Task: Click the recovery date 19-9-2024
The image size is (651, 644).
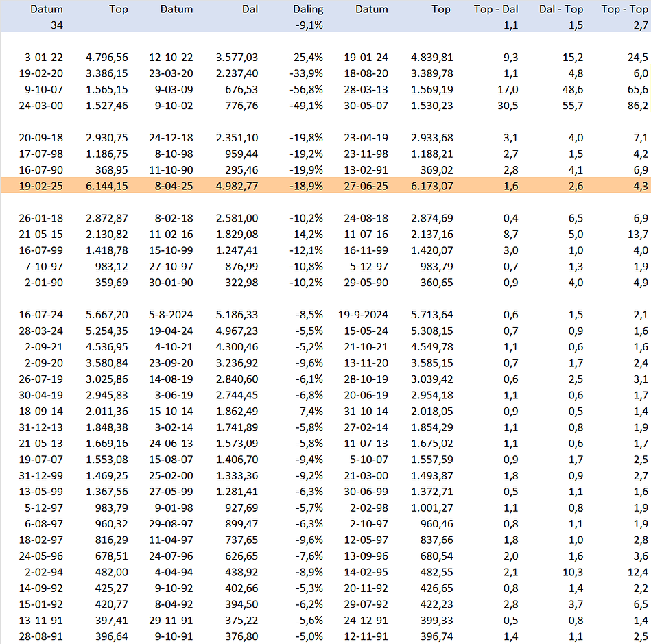Action: [x=363, y=315]
